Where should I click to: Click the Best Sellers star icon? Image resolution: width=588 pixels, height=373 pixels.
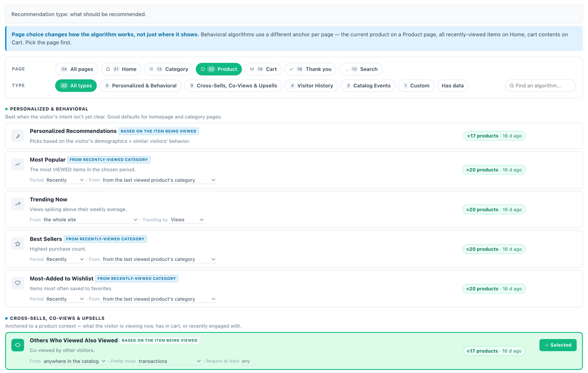tap(18, 244)
